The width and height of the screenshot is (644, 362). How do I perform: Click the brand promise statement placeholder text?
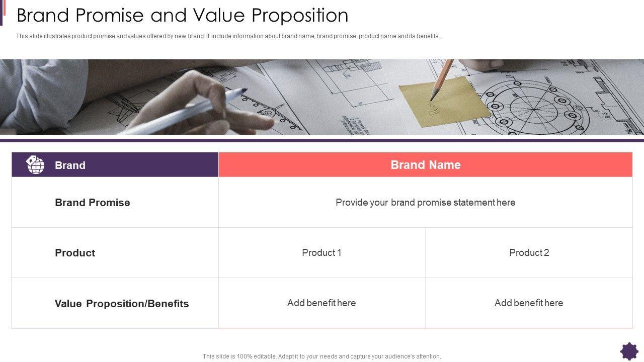[425, 203]
